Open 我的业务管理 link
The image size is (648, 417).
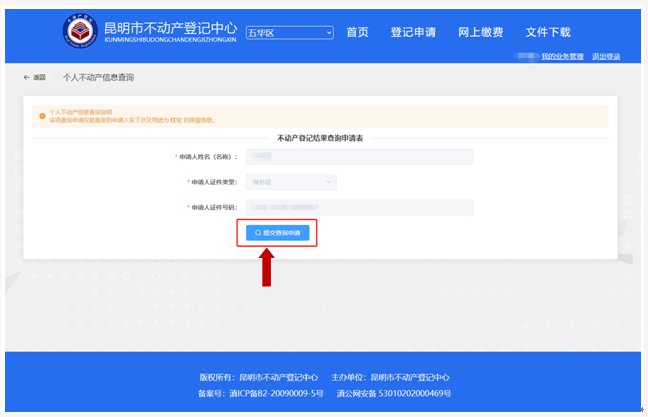[x=562, y=57]
